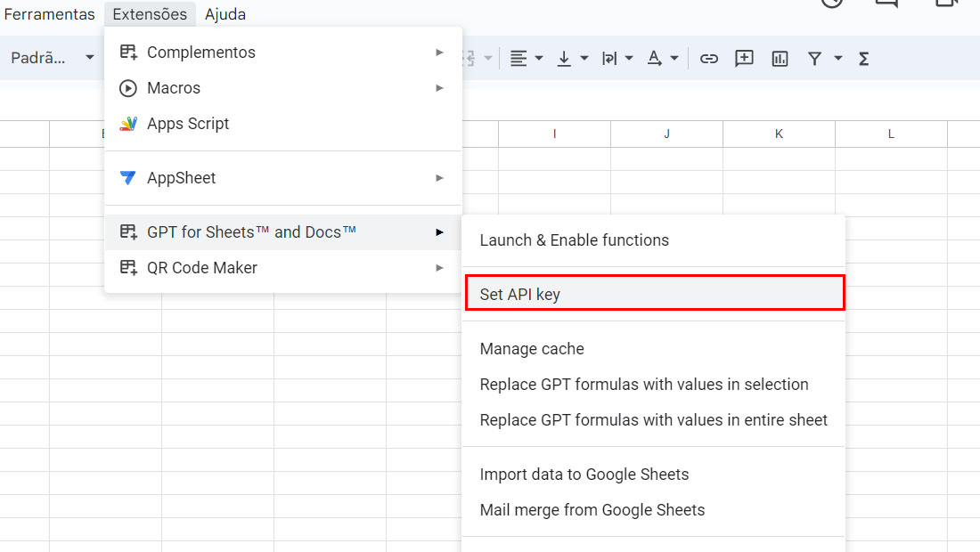Image resolution: width=980 pixels, height=552 pixels.
Task: Open filter views dropdown arrow
Action: pos(838,59)
